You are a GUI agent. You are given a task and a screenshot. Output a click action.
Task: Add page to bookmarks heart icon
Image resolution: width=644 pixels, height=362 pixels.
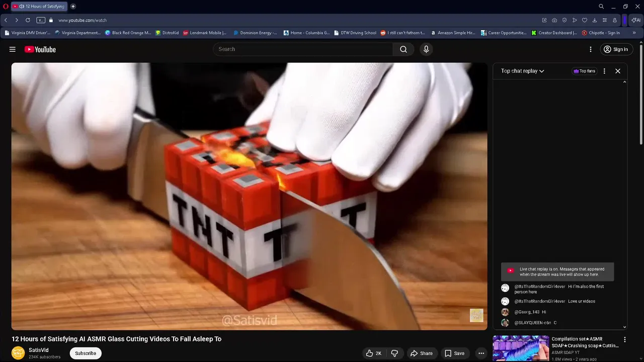pyautogui.click(x=585, y=20)
